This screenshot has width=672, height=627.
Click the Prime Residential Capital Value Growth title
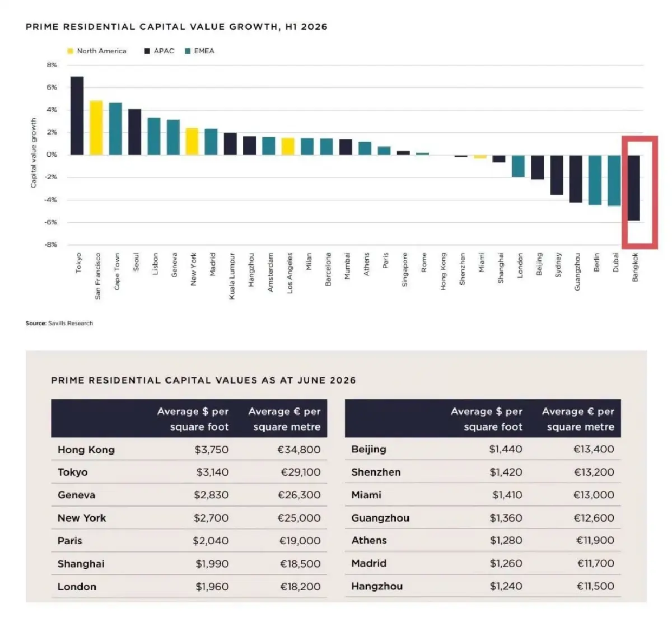[176, 27]
